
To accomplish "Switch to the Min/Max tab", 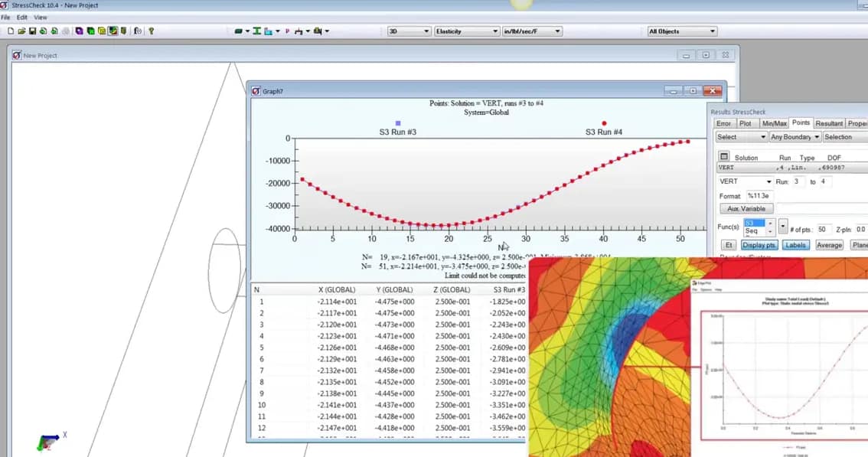I will [x=774, y=122].
